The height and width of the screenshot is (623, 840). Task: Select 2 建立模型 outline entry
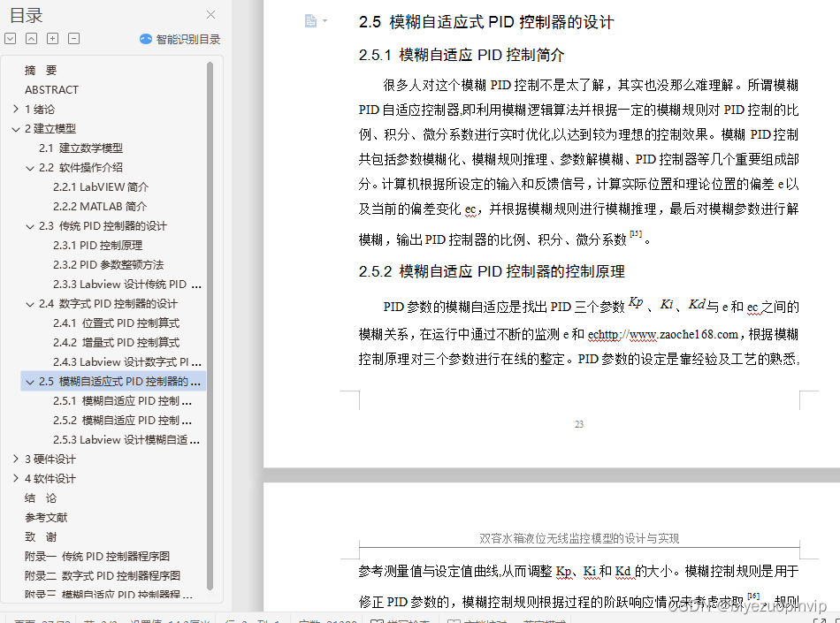point(50,128)
